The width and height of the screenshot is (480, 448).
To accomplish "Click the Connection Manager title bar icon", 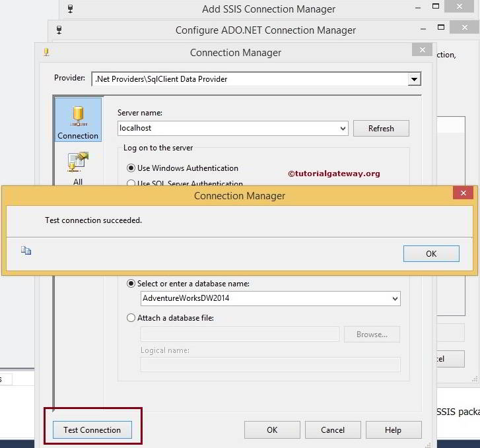I will pos(46,52).
